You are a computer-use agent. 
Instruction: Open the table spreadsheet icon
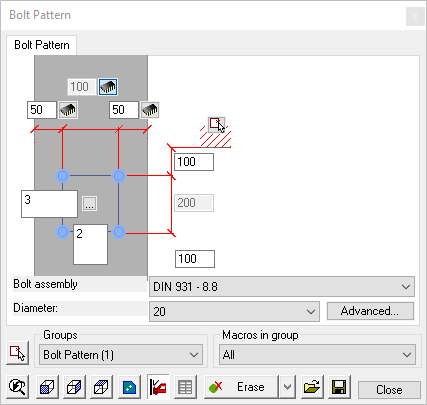[x=185, y=387]
